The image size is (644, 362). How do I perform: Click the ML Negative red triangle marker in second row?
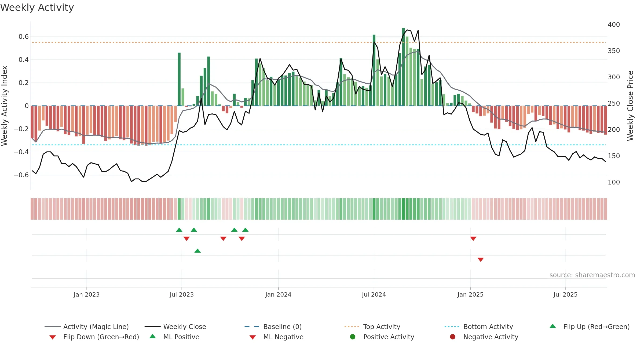coord(481,259)
